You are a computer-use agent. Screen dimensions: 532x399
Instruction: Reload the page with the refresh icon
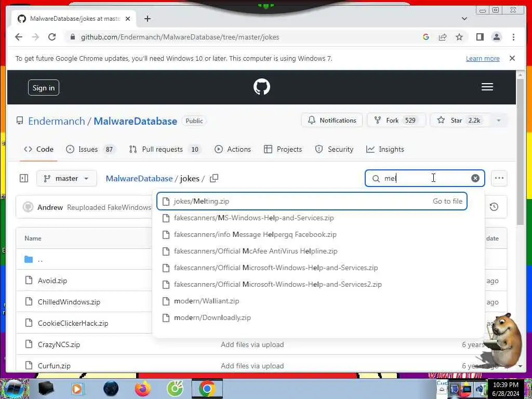pyautogui.click(x=52, y=37)
